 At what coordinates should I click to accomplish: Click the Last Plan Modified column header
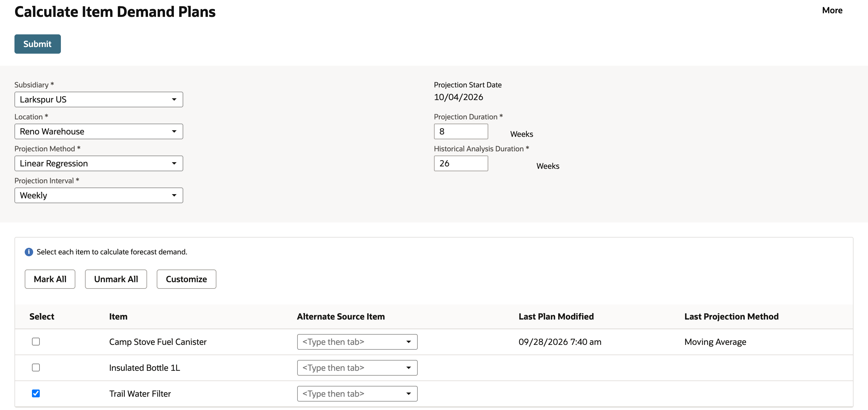(x=556, y=317)
